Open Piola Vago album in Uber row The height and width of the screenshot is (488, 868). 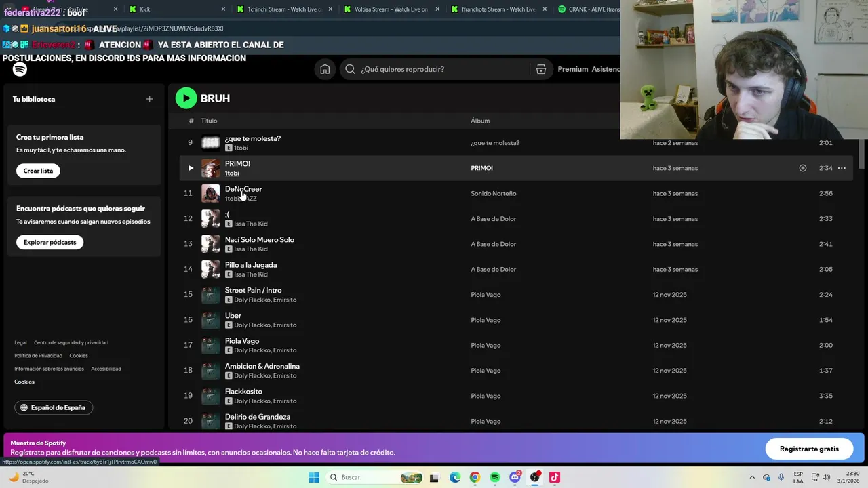[486, 320]
